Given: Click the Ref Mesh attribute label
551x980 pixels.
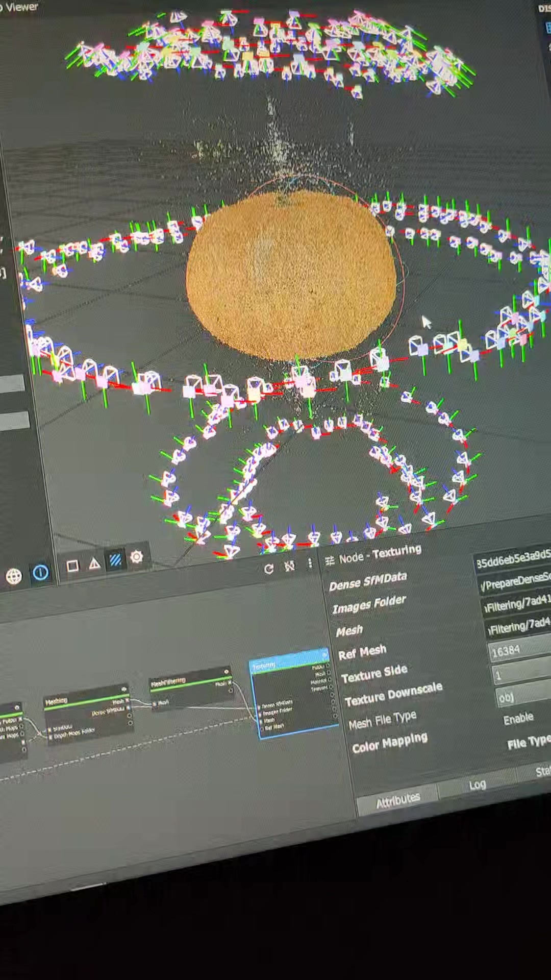Looking at the screenshot, I should (362, 652).
